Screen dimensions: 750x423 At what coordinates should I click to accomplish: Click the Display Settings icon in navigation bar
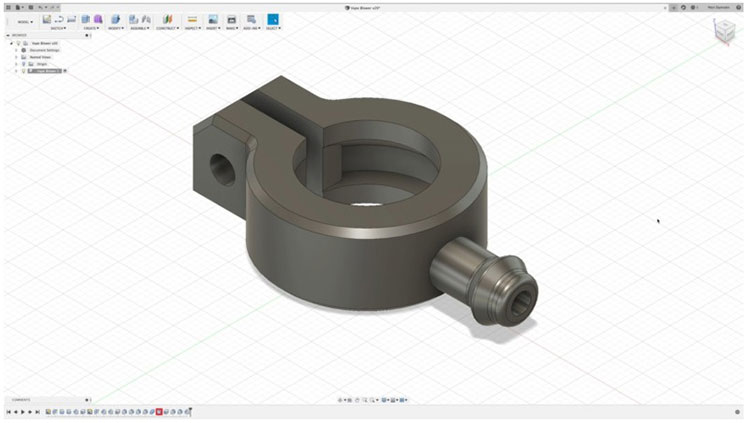[384, 400]
